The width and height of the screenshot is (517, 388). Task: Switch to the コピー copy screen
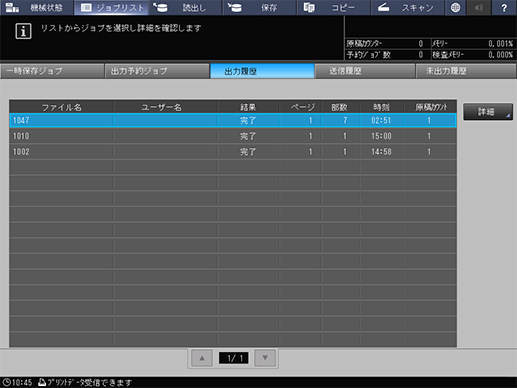point(334,8)
